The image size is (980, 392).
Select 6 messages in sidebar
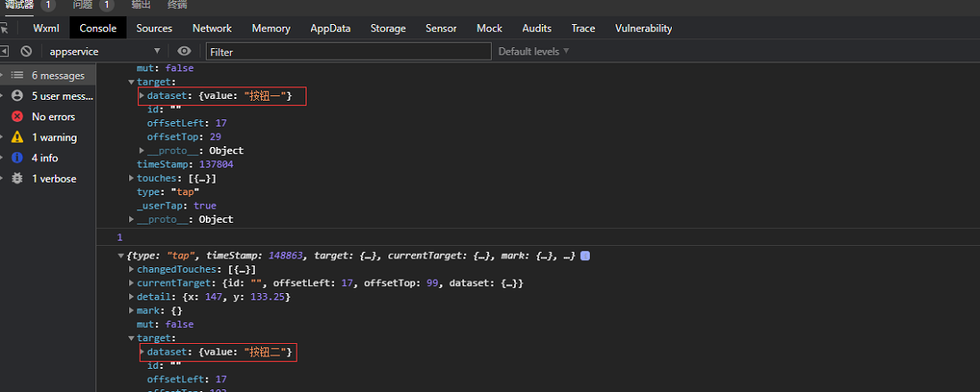tap(48, 76)
